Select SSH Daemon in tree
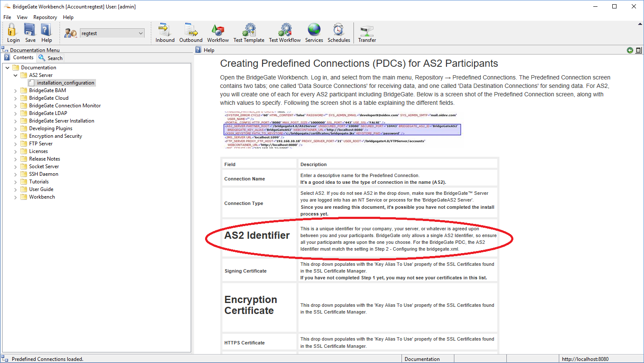 tap(44, 174)
